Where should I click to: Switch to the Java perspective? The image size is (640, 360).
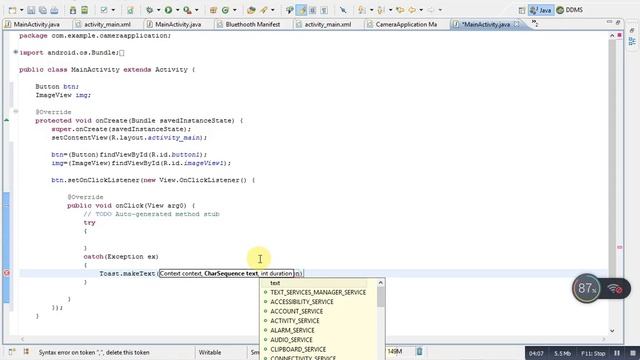[x=541, y=10]
